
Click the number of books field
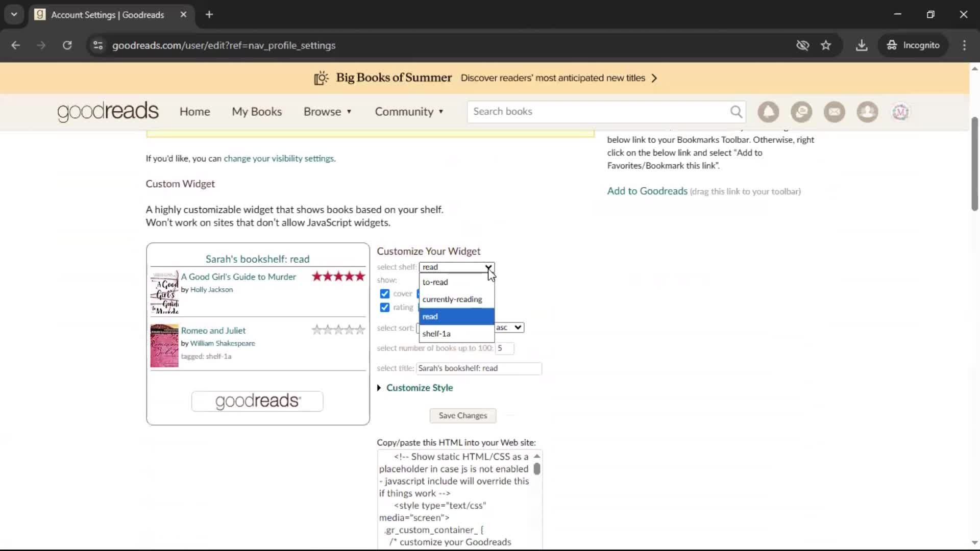point(504,348)
